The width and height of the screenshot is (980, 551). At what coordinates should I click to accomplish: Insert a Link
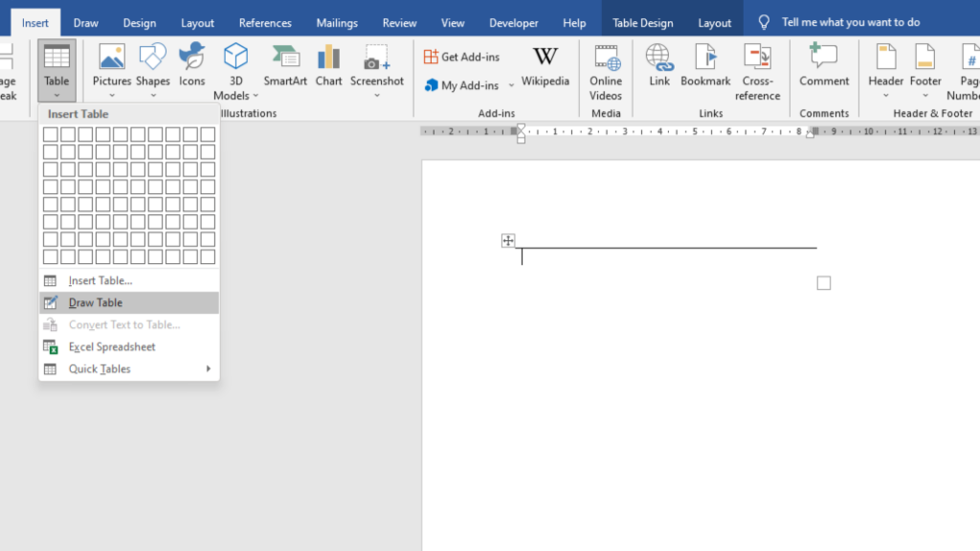click(x=659, y=66)
